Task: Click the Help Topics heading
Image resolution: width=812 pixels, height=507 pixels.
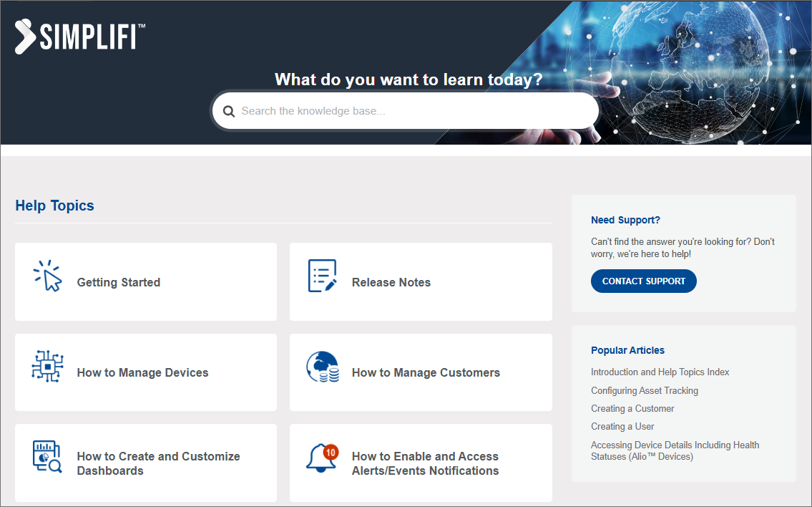Action: coord(55,206)
